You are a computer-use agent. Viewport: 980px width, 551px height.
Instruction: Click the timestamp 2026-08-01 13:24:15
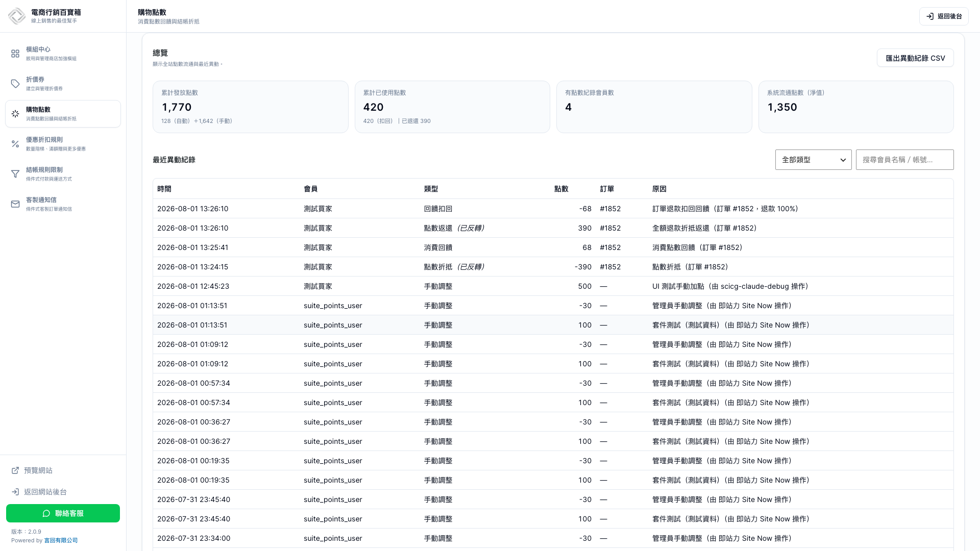(193, 267)
